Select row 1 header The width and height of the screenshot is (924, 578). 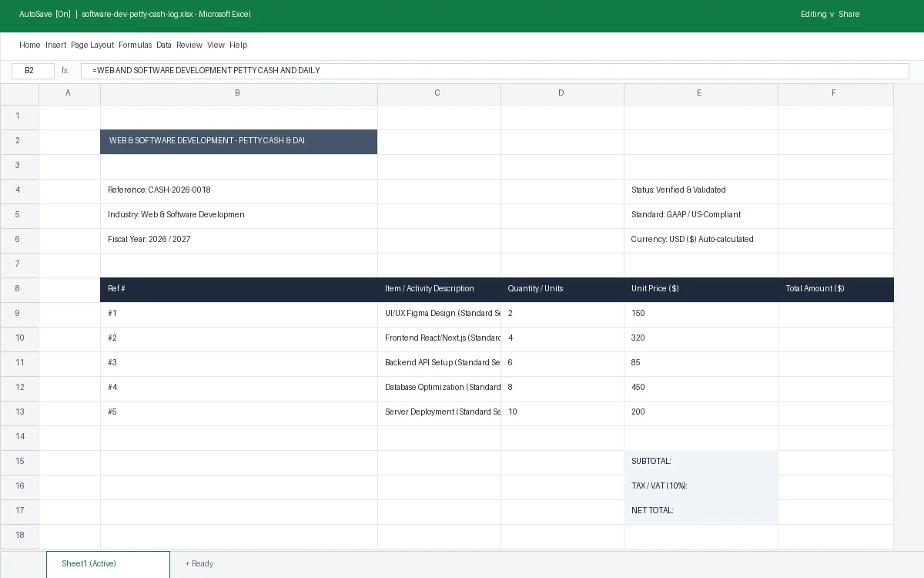point(19,116)
